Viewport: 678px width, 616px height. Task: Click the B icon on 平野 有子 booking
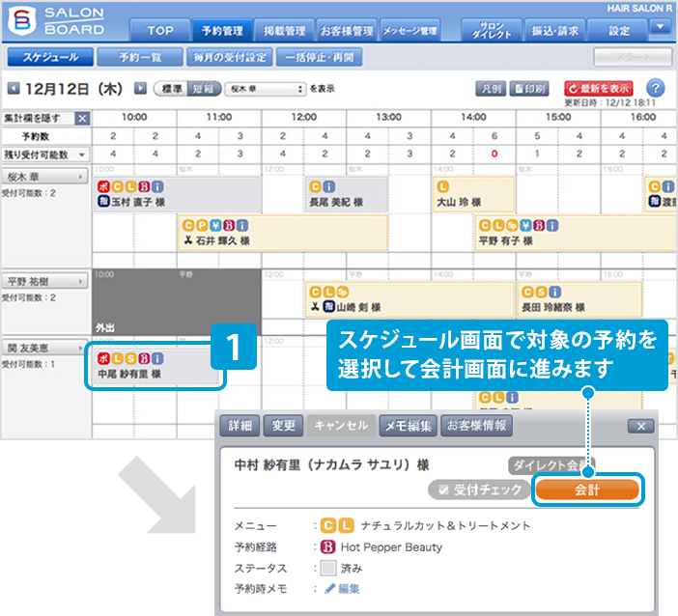coord(539,225)
